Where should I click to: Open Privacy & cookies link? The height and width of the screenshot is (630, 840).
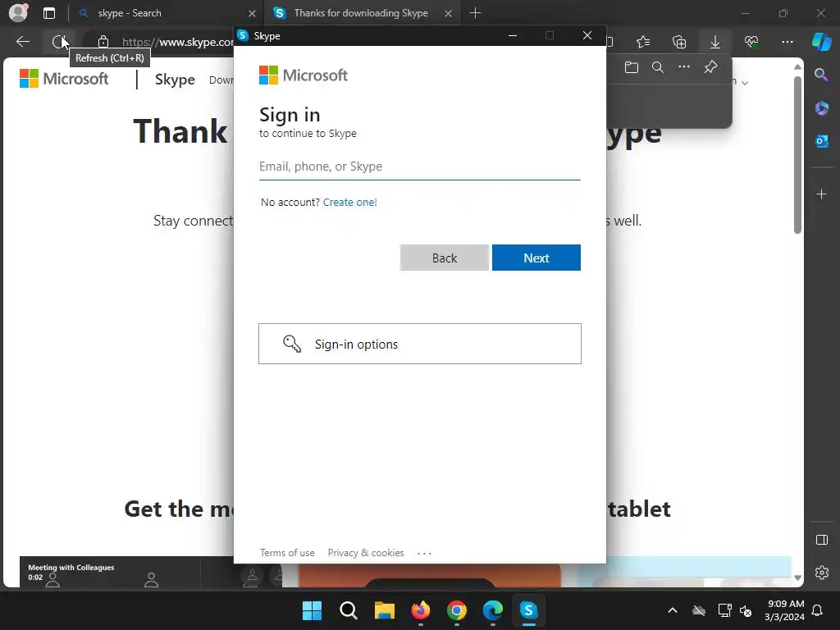366,553
